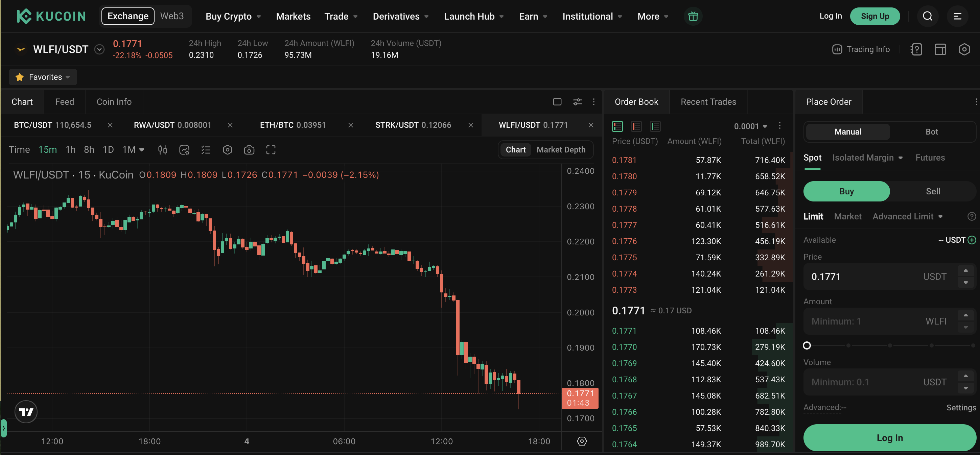
Task: Switch order mode to Bot
Action: [931, 132]
